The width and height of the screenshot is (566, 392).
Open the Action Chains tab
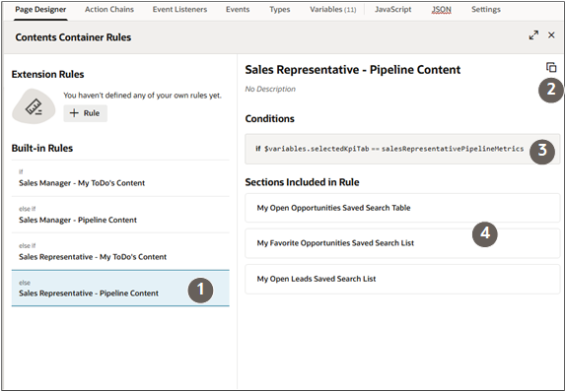click(x=109, y=10)
